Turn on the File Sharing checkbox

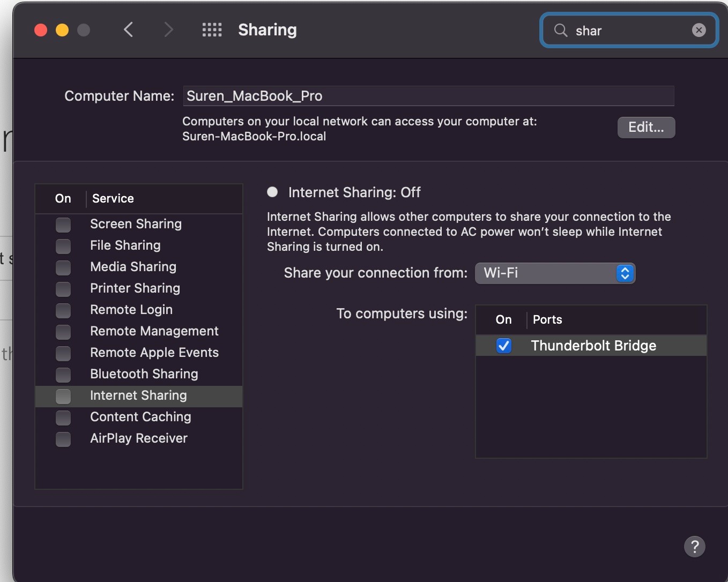point(63,246)
